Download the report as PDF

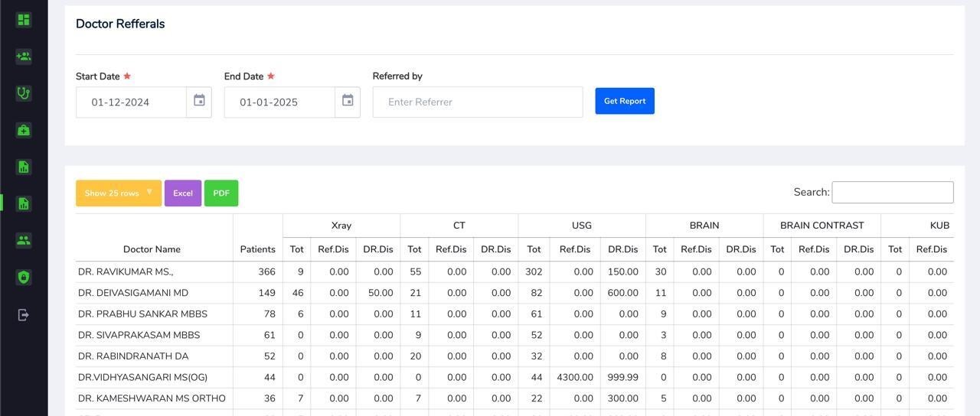coord(221,193)
